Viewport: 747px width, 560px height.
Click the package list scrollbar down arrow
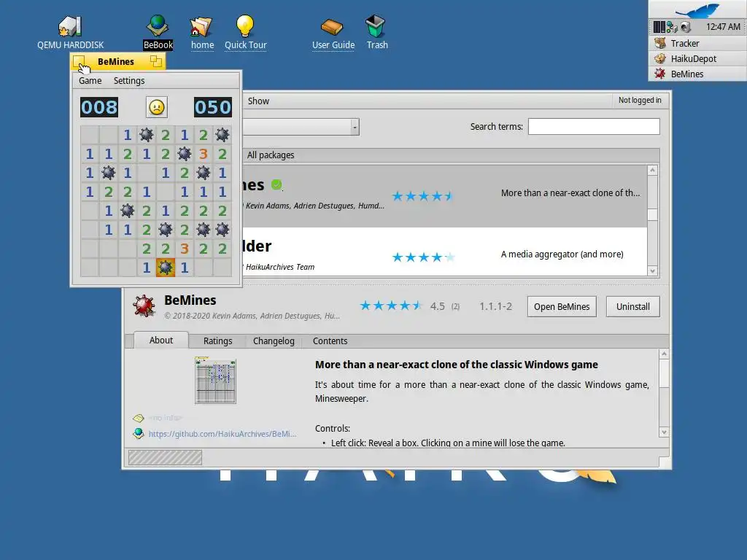click(x=653, y=271)
